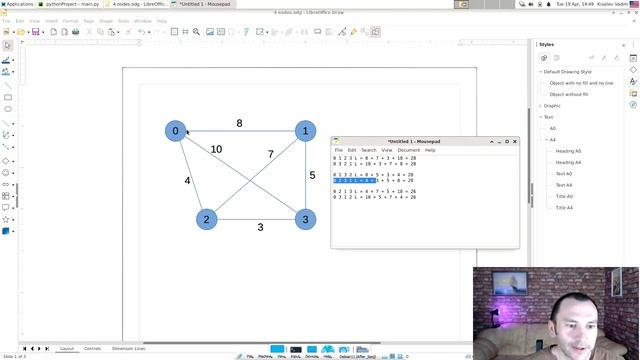Select the Block Arrows tool

point(6,184)
